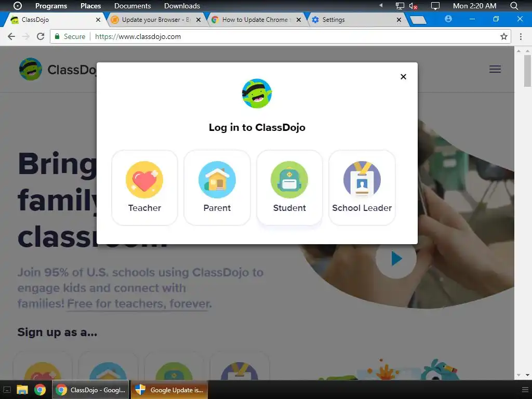Close the Settings tab

(x=399, y=20)
